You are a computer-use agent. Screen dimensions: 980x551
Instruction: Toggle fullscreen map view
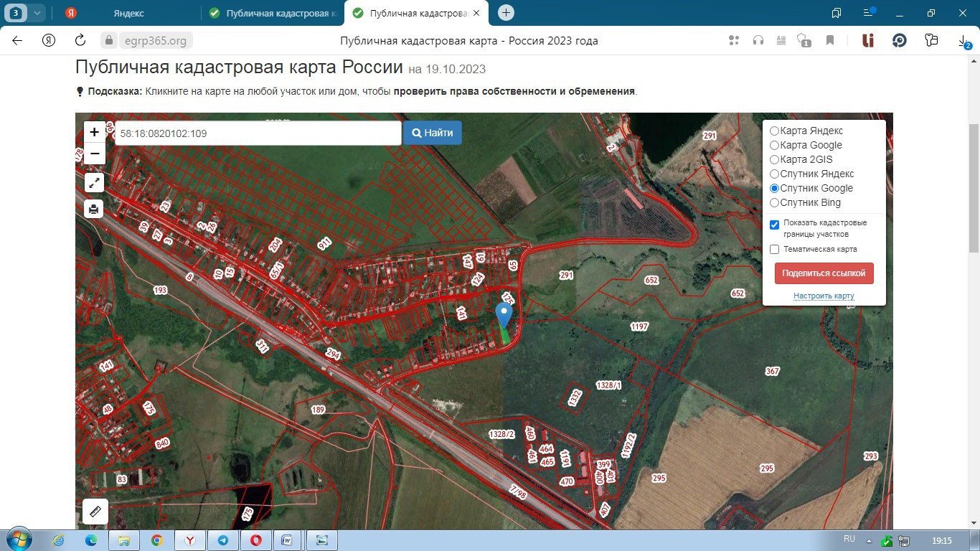(95, 183)
